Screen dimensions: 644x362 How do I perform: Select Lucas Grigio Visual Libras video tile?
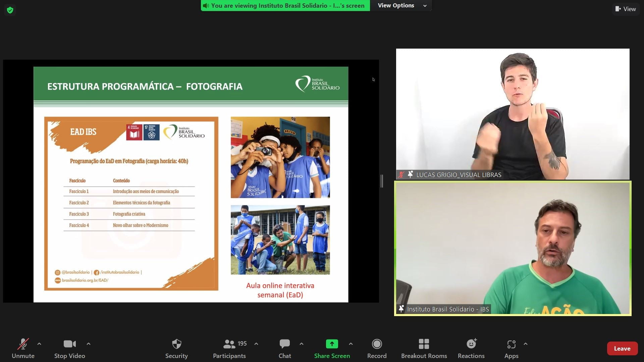(x=513, y=114)
